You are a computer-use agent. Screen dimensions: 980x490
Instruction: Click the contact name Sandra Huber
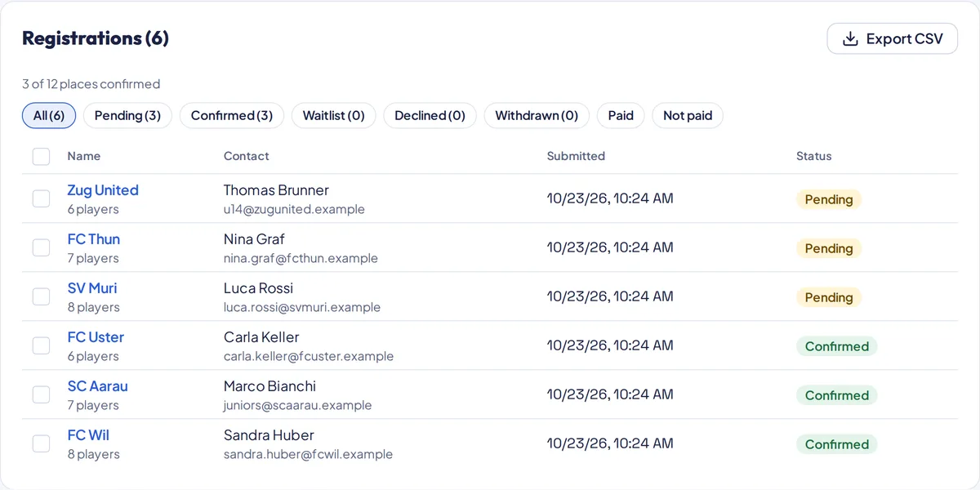269,435
